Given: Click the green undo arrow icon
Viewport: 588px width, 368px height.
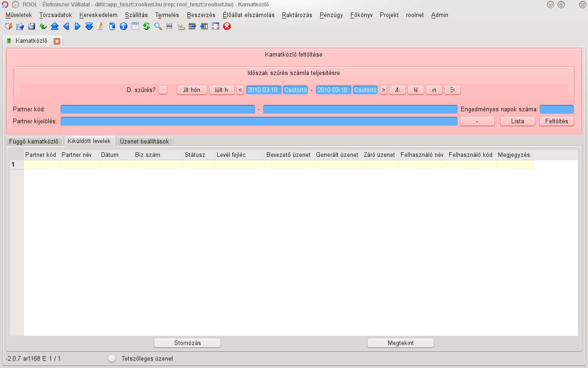Looking at the screenshot, I should point(43,27).
